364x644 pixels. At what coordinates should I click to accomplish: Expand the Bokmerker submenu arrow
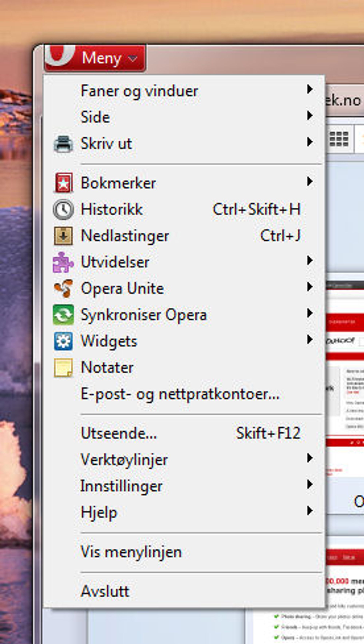coord(310,181)
